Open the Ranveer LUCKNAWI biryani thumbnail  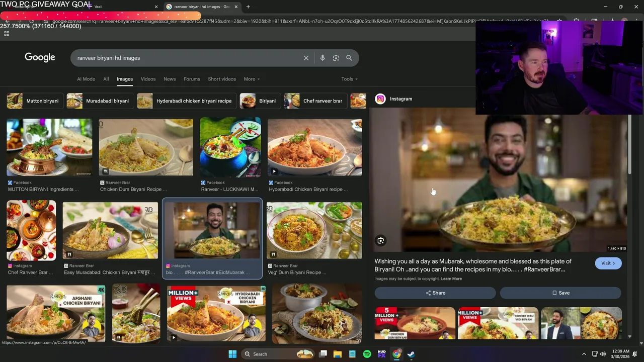[x=230, y=147]
